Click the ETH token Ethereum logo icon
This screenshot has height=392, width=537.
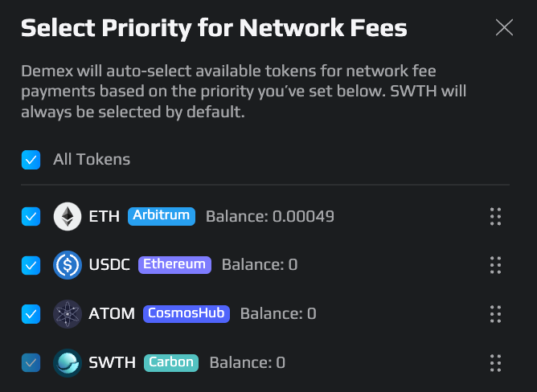coord(68,216)
